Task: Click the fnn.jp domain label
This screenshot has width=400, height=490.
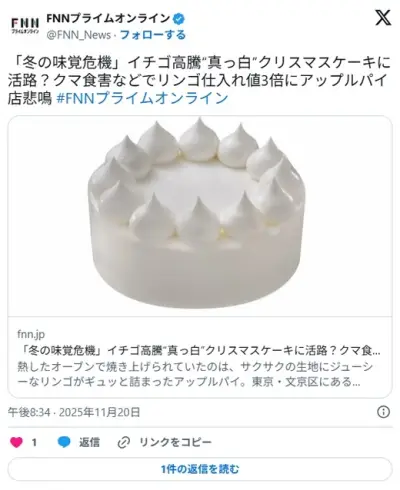Action: [x=31, y=334]
